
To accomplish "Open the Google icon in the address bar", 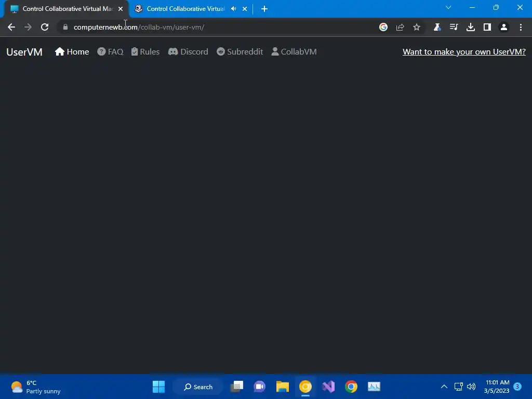I will pos(383,27).
